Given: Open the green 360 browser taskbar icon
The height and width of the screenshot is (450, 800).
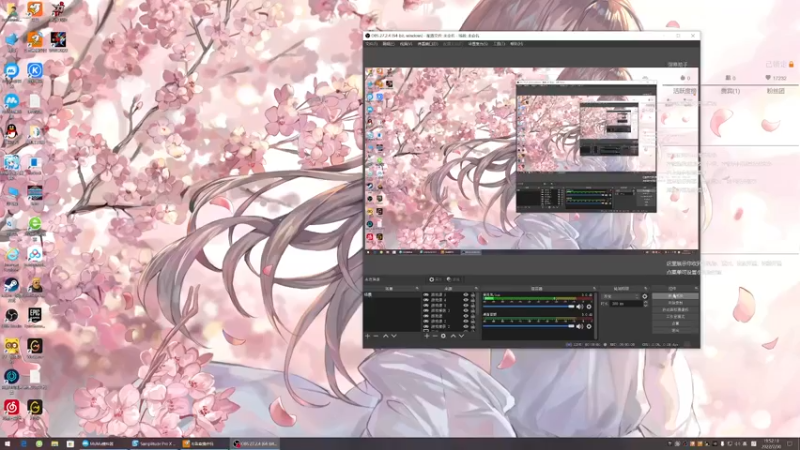Looking at the screenshot, I should click(x=39, y=444).
